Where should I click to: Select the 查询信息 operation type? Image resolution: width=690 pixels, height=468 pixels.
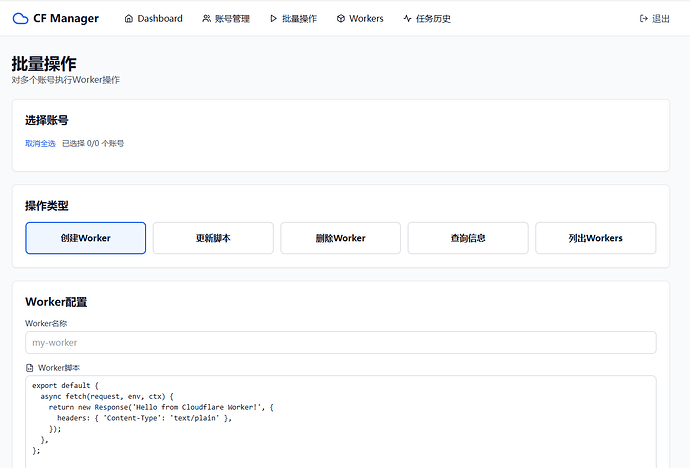(468, 238)
